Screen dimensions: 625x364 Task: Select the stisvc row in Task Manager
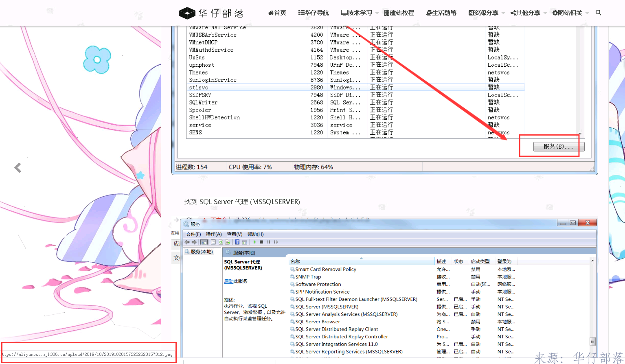(x=355, y=88)
